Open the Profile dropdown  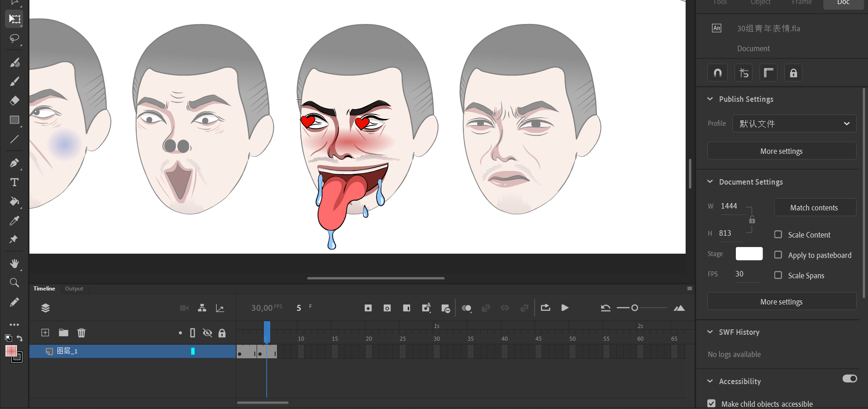pyautogui.click(x=794, y=124)
